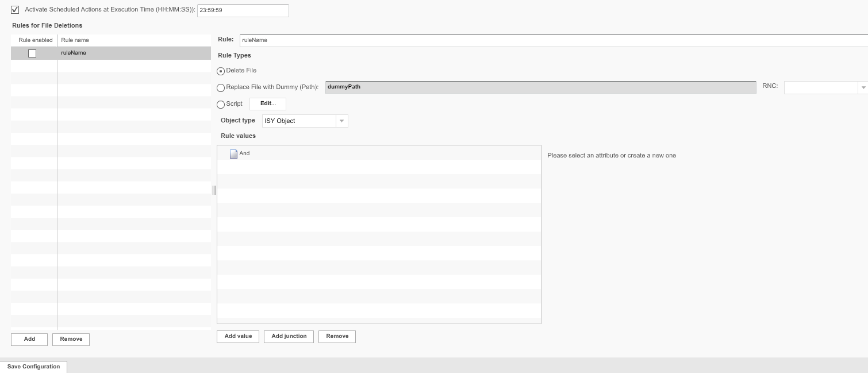Click Save Configuration

[x=33, y=366]
